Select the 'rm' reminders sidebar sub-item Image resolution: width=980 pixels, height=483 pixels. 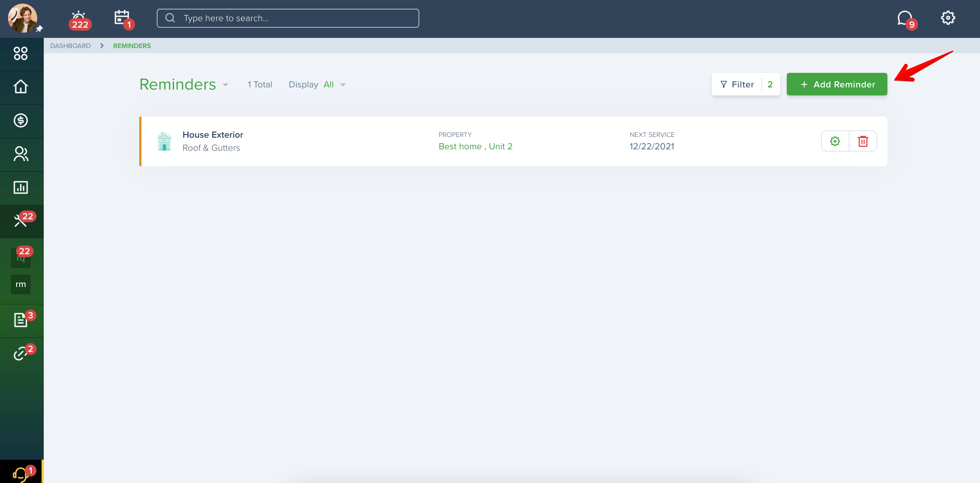[20, 284]
